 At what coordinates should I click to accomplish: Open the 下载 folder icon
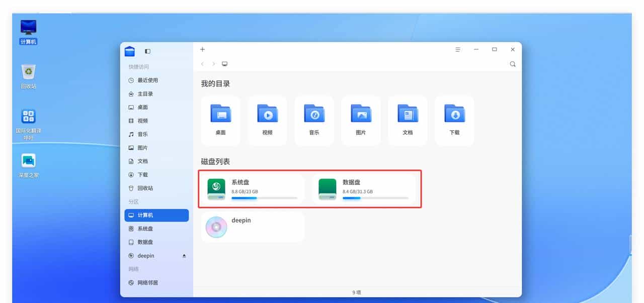(454, 114)
